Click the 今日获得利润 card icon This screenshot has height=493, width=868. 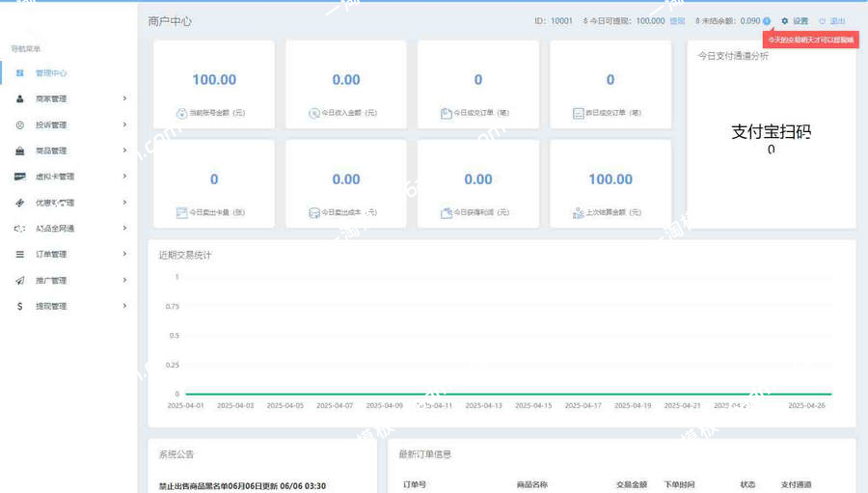[x=447, y=212]
